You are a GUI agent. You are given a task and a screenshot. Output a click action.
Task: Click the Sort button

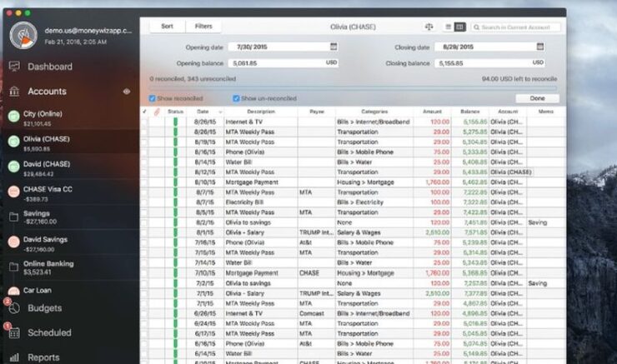point(168,27)
